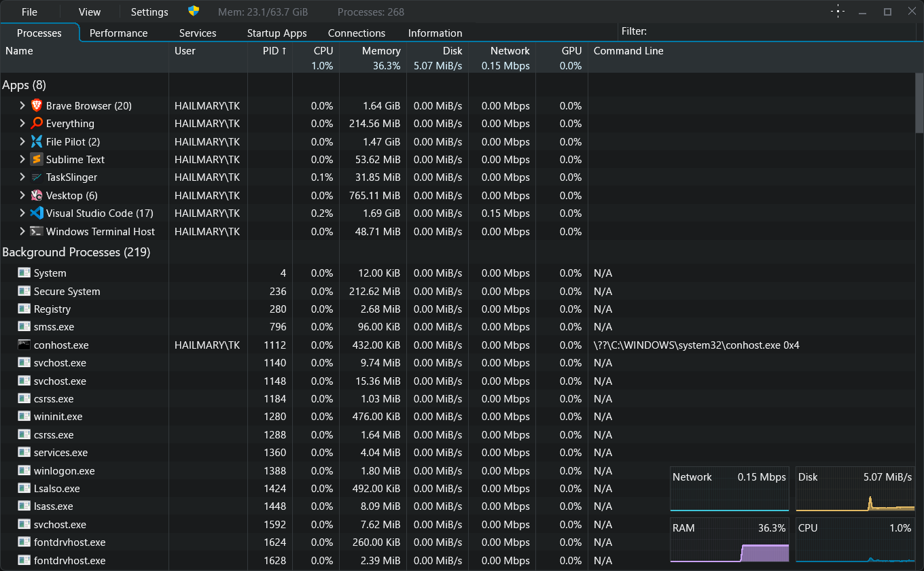Expand the Vesktop process group
This screenshot has height=571, width=924.
point(22,195)
